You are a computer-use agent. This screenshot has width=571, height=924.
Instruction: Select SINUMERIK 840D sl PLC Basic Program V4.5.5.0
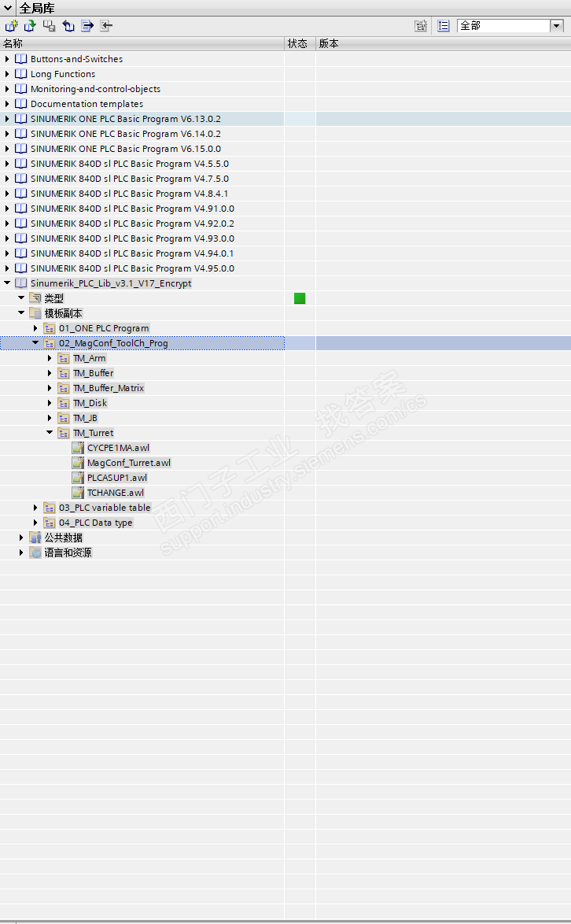[x=130, y=164]
